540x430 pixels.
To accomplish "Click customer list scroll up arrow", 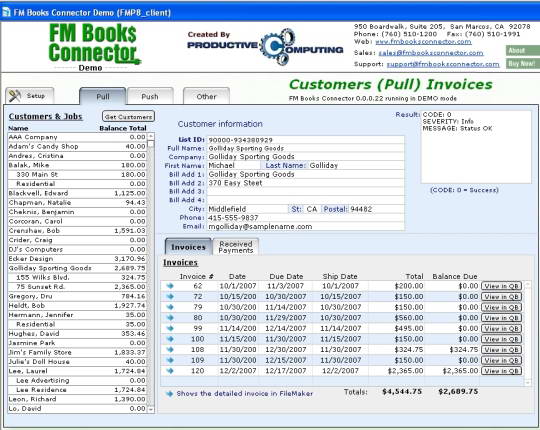I will click(x=151, y=136).
